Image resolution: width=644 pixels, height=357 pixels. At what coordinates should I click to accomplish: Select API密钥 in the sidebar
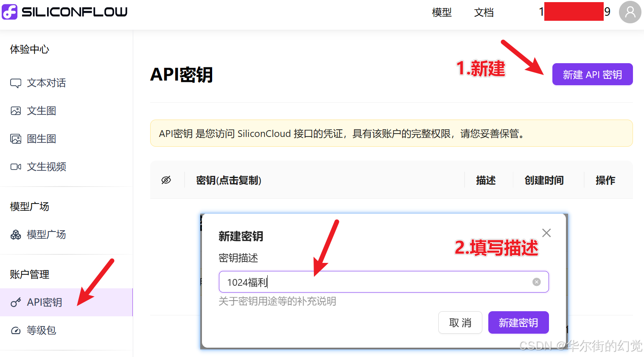66,302
